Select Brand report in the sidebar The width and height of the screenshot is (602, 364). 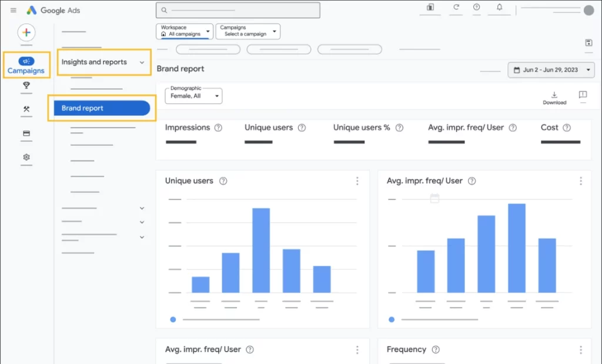(102, 108)
